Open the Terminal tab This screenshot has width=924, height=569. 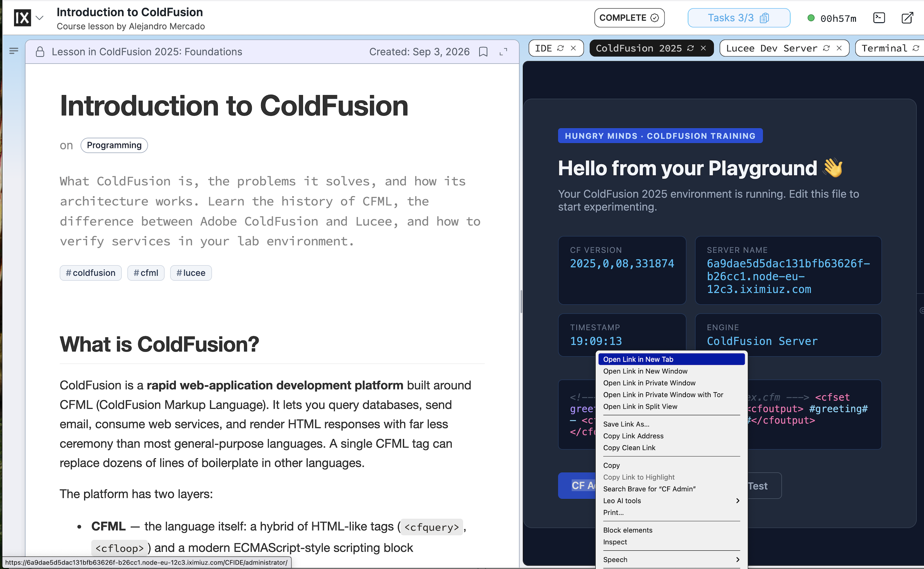coord(884,48)
